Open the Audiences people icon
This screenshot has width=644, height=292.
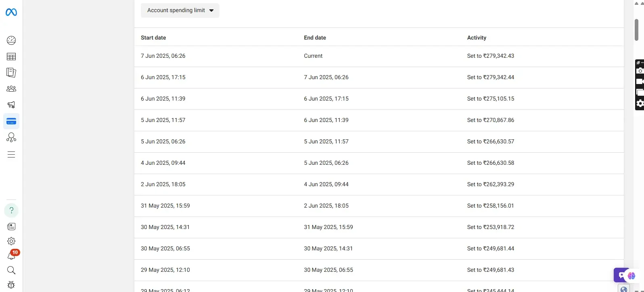11,89
